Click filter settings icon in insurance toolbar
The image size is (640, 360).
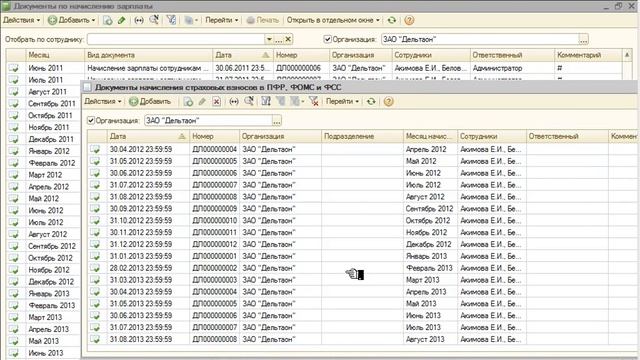click(x=266, y=102)
